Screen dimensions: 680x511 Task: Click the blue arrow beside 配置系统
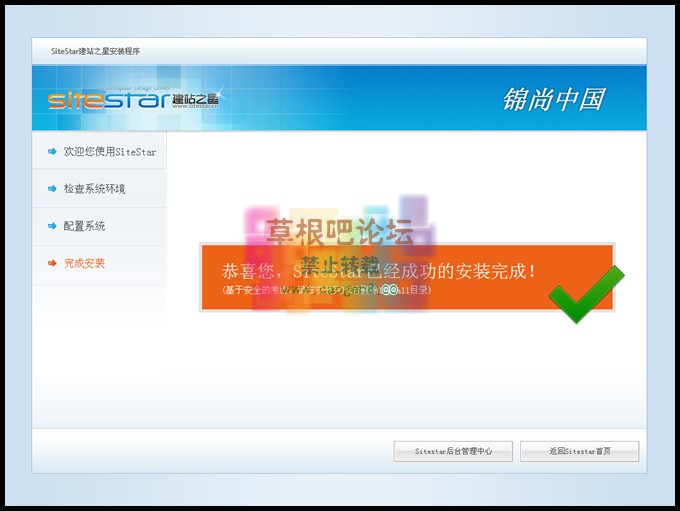click(x=52, y=226)
